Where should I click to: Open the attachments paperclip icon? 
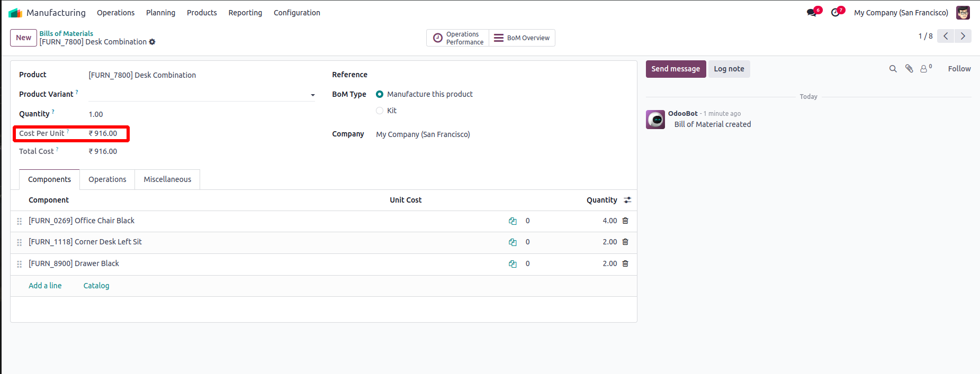[x=909, y=69]
